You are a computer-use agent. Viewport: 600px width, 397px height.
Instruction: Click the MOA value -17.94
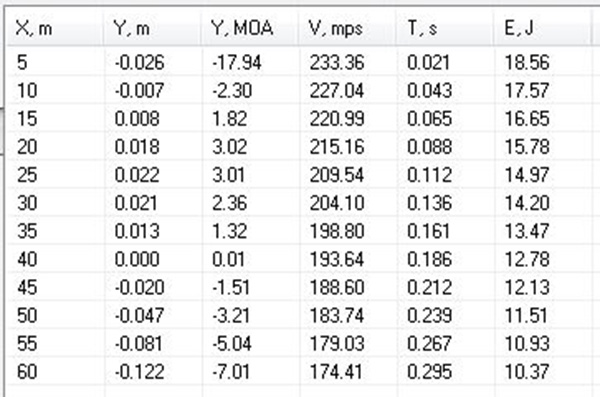pos(237,62)
